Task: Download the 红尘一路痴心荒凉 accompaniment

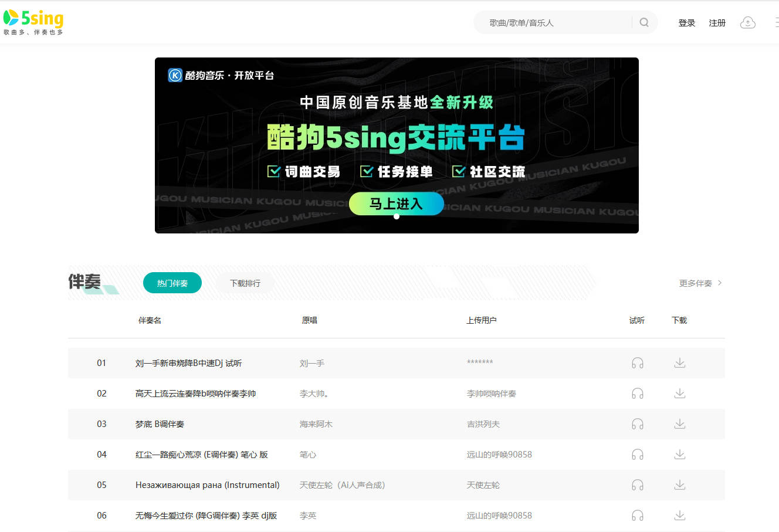Action: coord(679,454)
